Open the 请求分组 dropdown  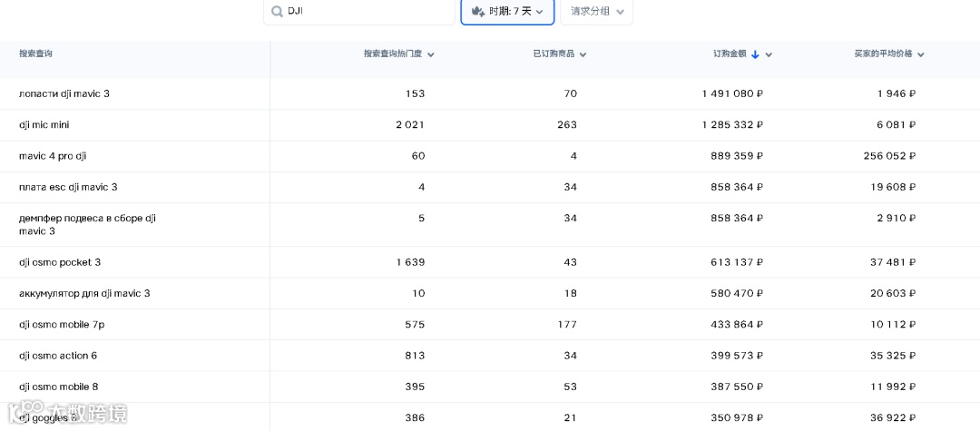pyautogui.click(x=597, y=11)
